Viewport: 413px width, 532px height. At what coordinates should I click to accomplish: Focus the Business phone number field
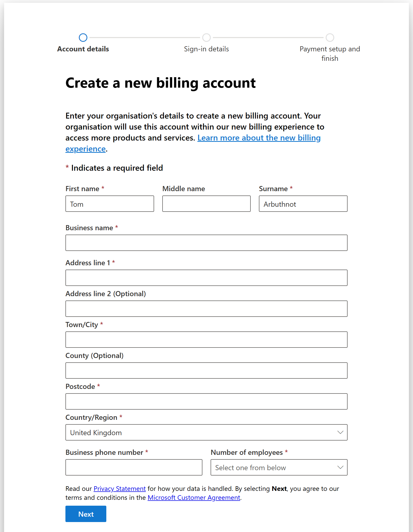click(134, 467)
